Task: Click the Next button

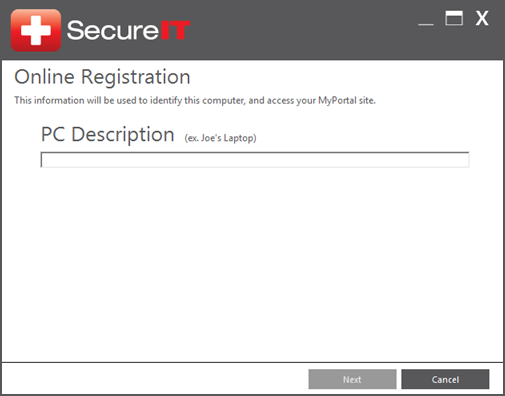Action: pyautogui.click(x=352, y=379)
